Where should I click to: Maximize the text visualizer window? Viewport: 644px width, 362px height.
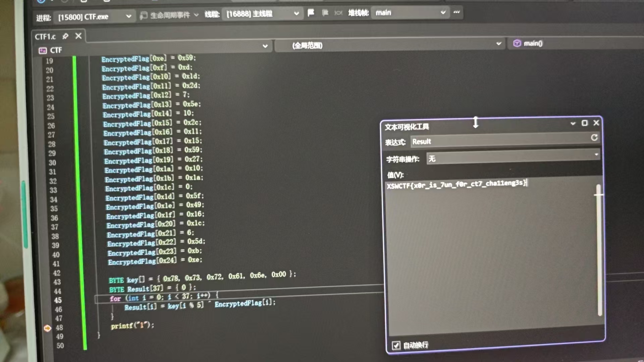(585, 123)
